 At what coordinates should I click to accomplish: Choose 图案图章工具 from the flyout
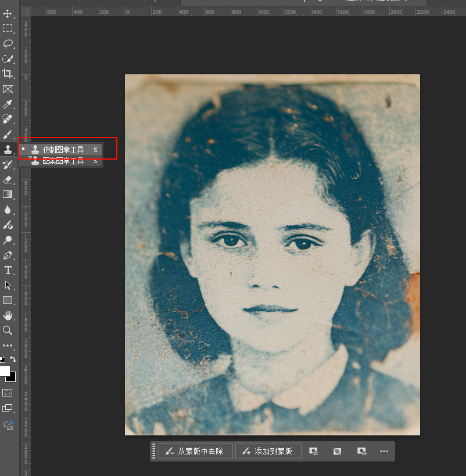pyautogui.click(x=63, y=161)
